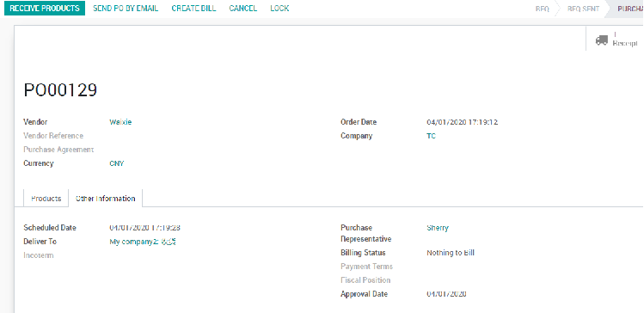Select the Other Information tab
The image size is (644, 313).
[x=106, y=199]
